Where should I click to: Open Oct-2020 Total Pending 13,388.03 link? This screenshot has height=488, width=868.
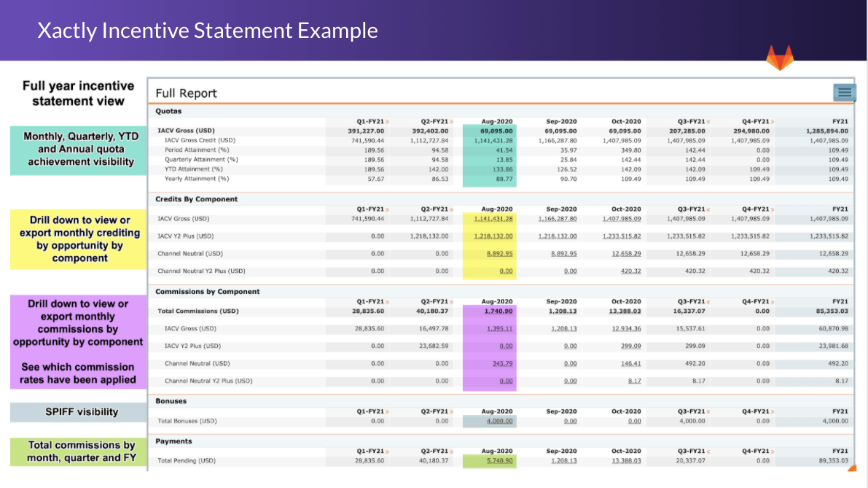pyautogui.click(x=625, y=461)
